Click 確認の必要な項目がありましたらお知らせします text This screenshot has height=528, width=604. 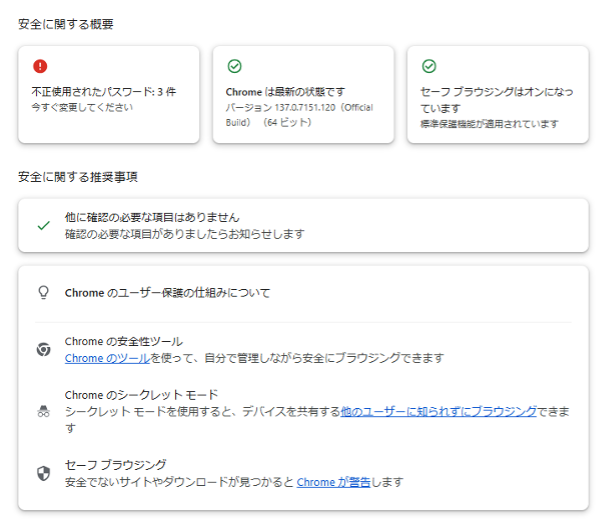185,234
